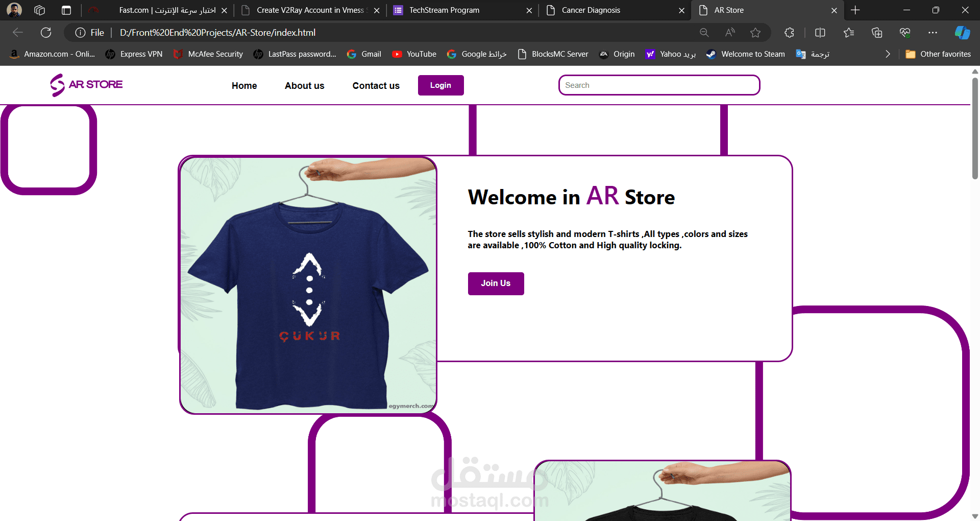Image resolution: width=980 pixels, height=521 pixels.
Task: Open Gmail bookmark
Action: (364, 54)
